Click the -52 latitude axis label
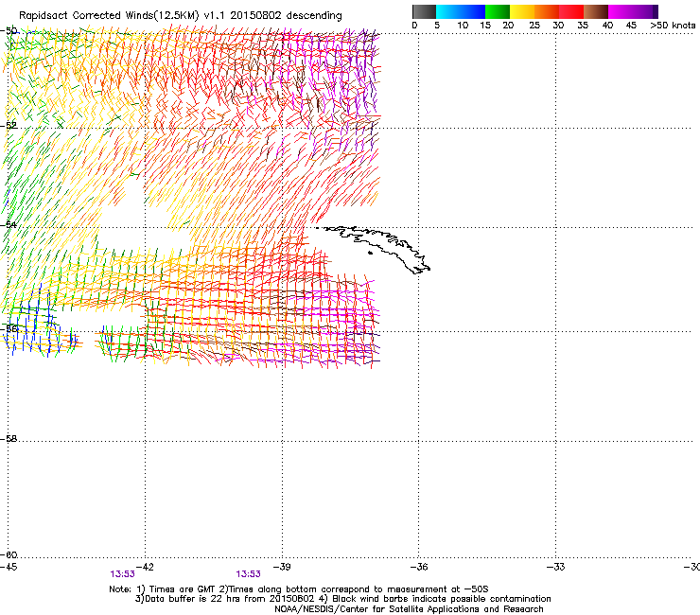 [9, 126]
